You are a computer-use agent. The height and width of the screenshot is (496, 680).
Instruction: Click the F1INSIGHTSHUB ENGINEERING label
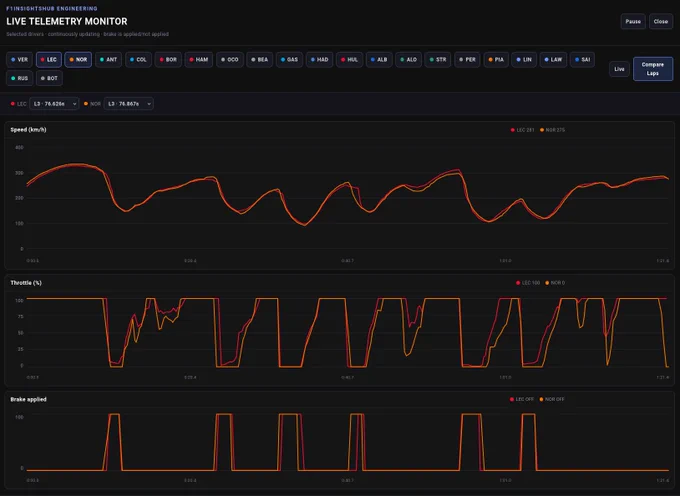coord(52,8)
